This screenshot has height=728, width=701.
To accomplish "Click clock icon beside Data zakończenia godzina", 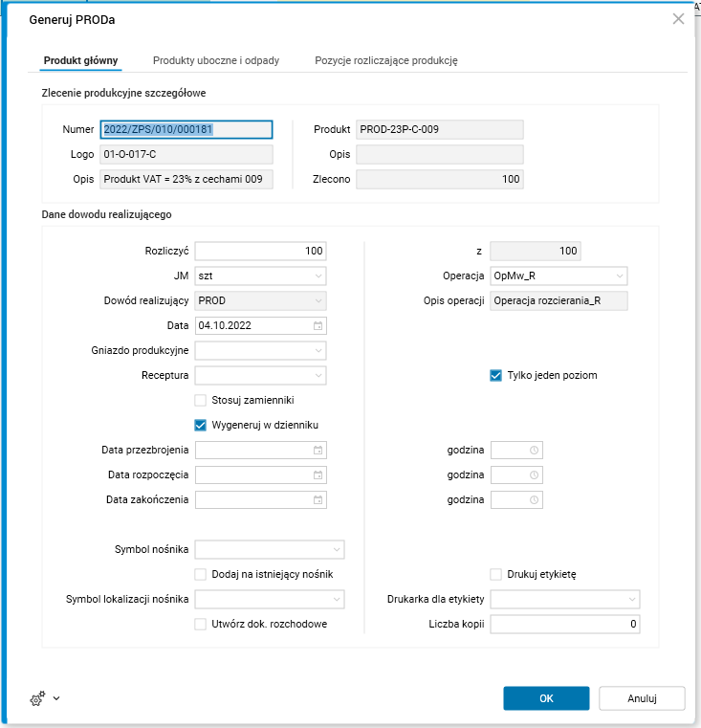I will pos(535,499).
